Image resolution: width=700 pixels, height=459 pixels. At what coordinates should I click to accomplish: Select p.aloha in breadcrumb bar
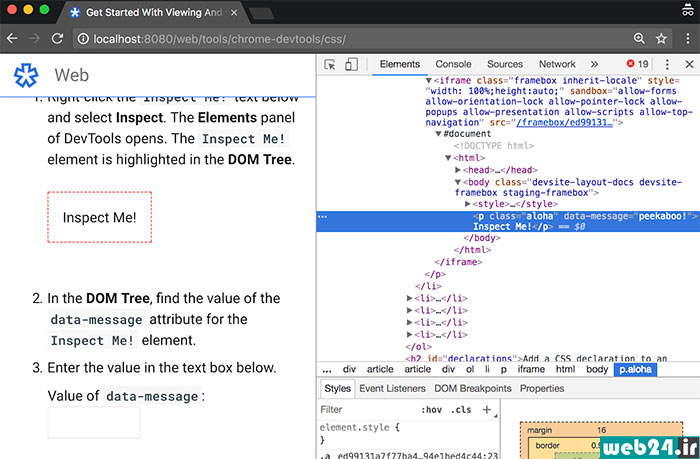coord(635,370)
